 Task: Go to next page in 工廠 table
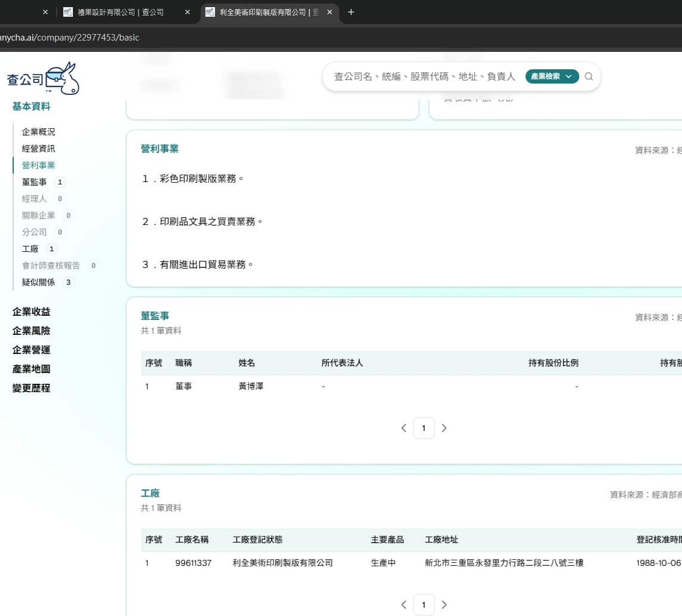click(x=444, y=605)
